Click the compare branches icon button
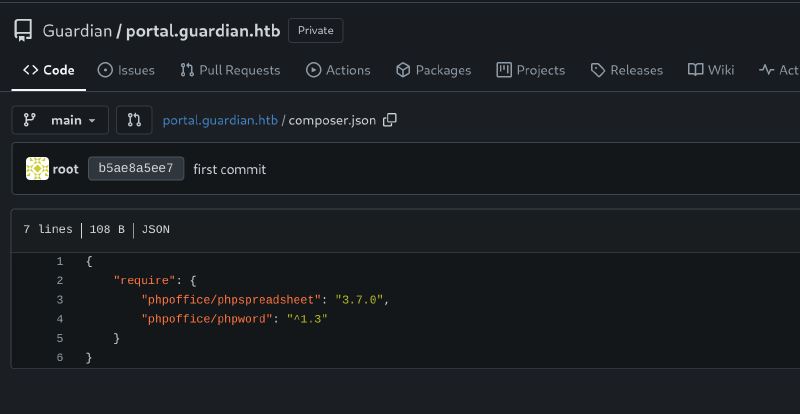 134,120
